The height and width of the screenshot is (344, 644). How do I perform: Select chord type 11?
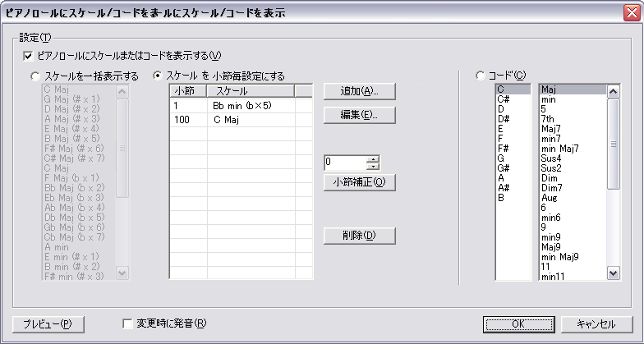click(x=573, y=267)
